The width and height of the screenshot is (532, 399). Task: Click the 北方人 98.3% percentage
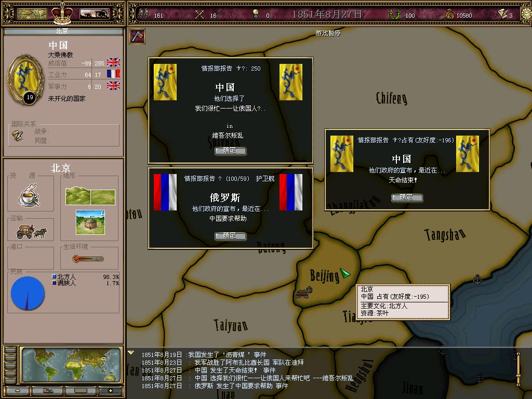coord(111,277)
